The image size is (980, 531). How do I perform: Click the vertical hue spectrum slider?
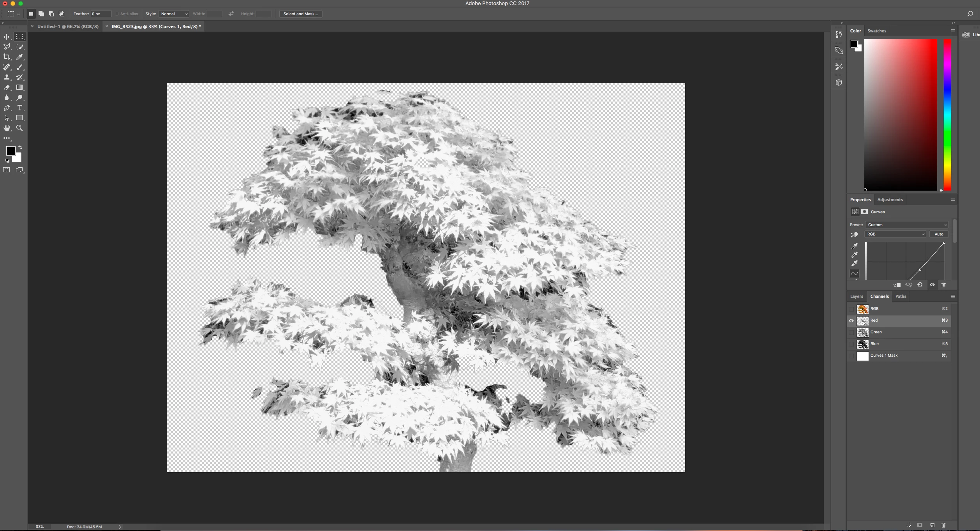(947, 115)
